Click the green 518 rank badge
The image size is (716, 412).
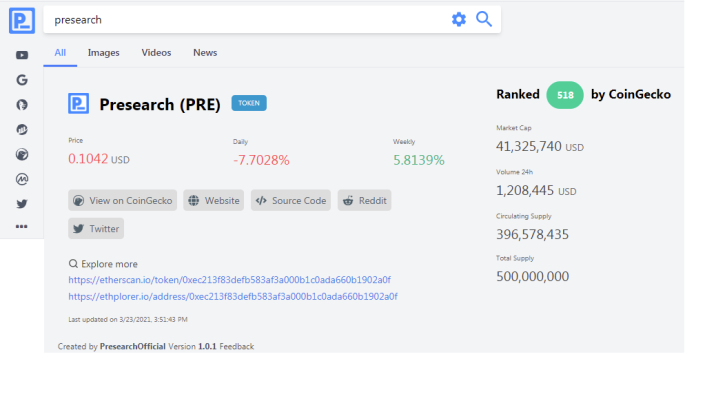565,95
